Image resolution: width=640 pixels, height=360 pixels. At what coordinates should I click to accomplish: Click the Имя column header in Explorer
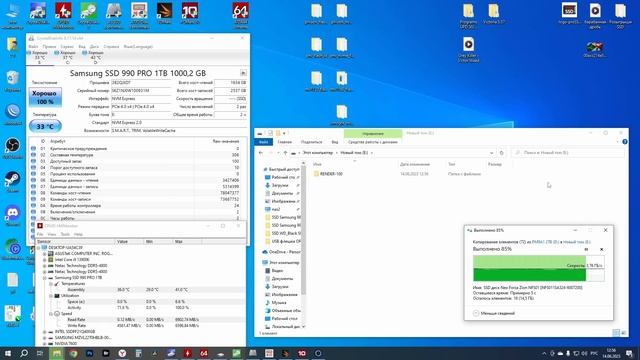(317, 164)
